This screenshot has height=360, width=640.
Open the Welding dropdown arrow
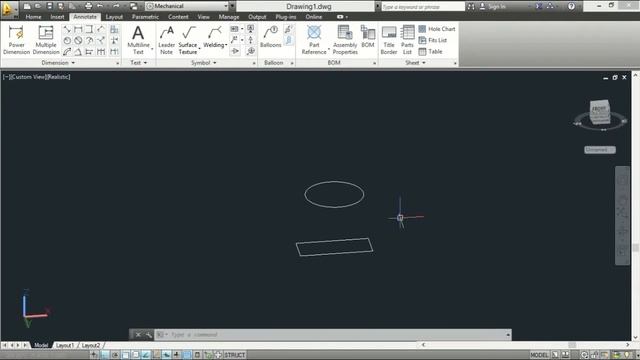coord(226,45)
